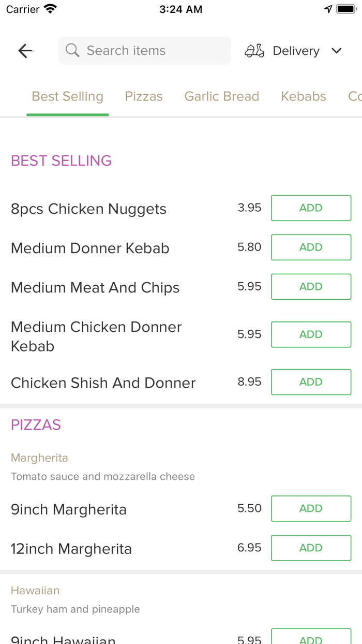This screenshot has width=362, height=644.
Task: Tap the Search items input field
Action: (x=145, y=50)
